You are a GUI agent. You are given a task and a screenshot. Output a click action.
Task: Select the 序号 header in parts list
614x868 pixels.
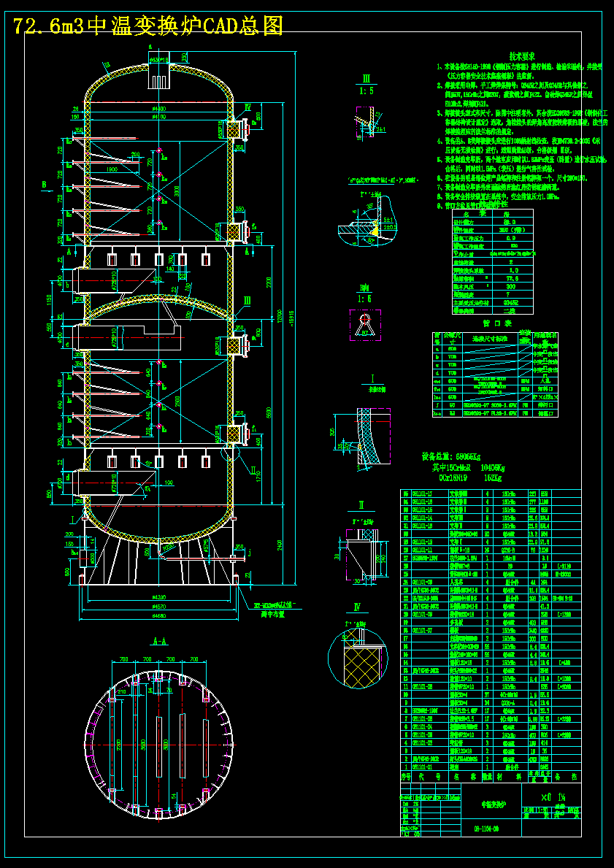tap(406, 777)
